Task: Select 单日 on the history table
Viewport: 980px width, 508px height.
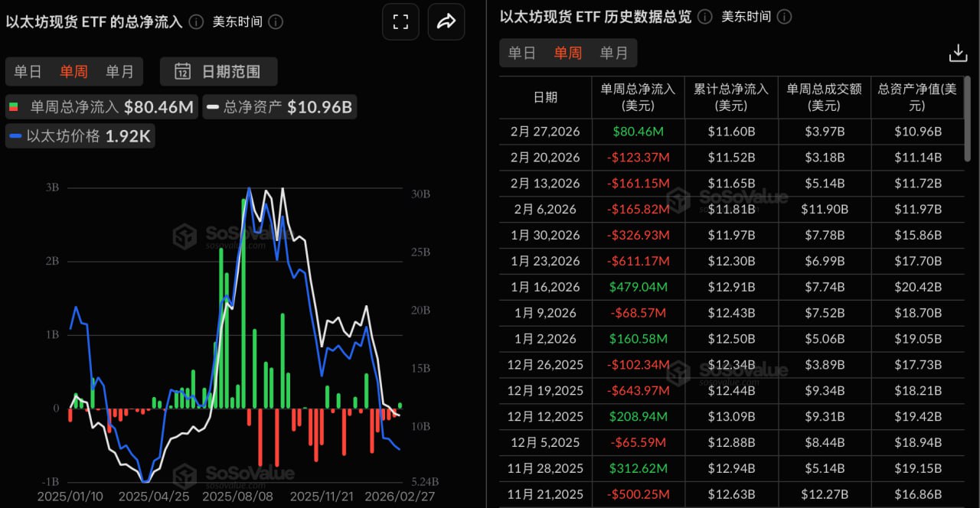Action: (521, 53)
